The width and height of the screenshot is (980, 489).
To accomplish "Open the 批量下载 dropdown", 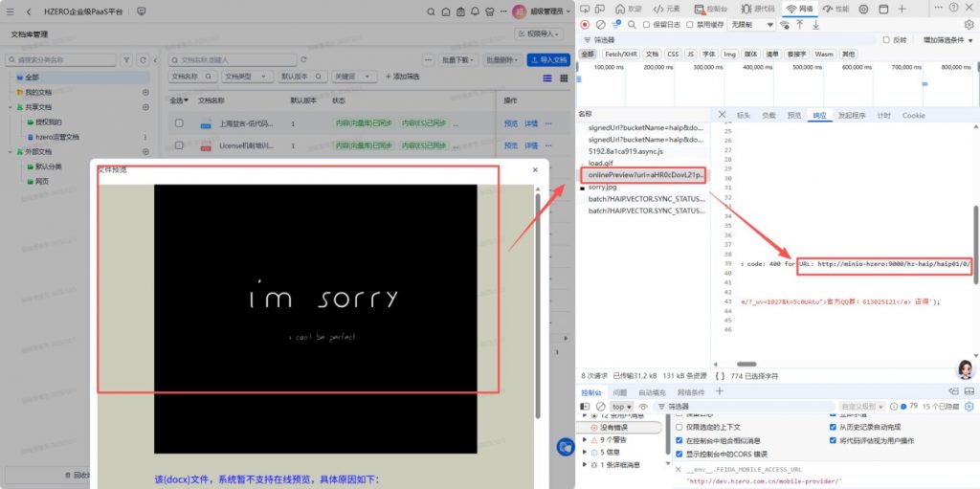I will click(457, 59).
